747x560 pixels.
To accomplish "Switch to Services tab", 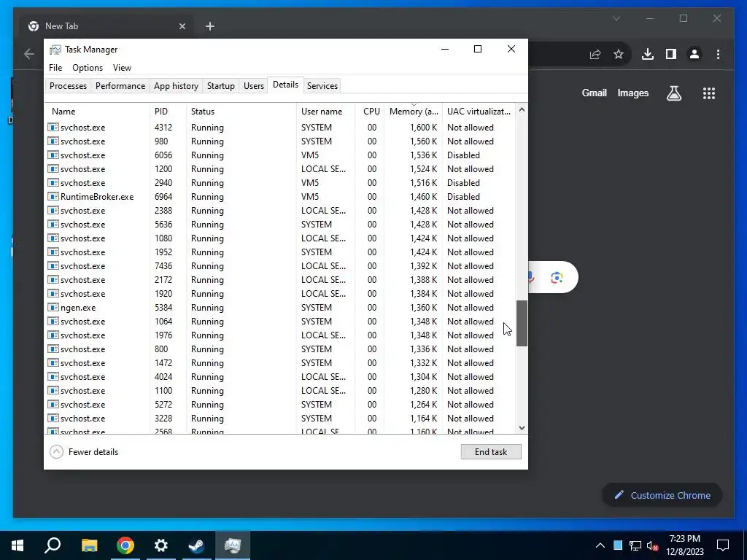I will coord(322,86).
